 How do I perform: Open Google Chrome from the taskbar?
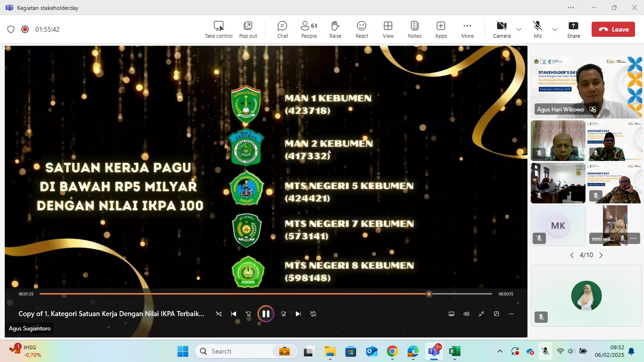click(x=392, y=351)
